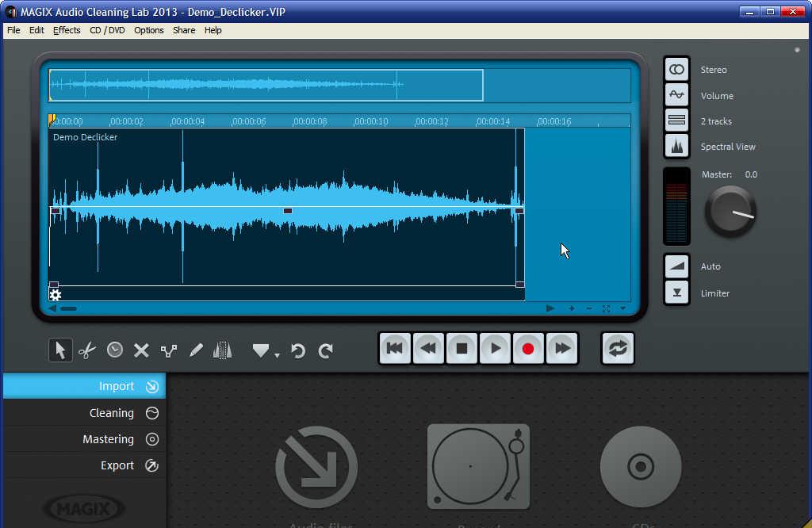812x528 pixels.
Task: Click the overview waveform at top
Action: tap(266, 85)
